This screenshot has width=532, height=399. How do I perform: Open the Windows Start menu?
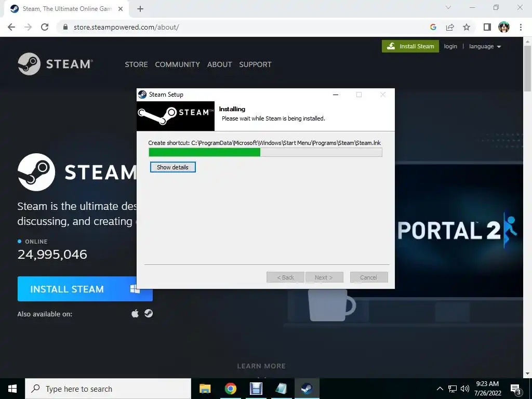(12, 389)
